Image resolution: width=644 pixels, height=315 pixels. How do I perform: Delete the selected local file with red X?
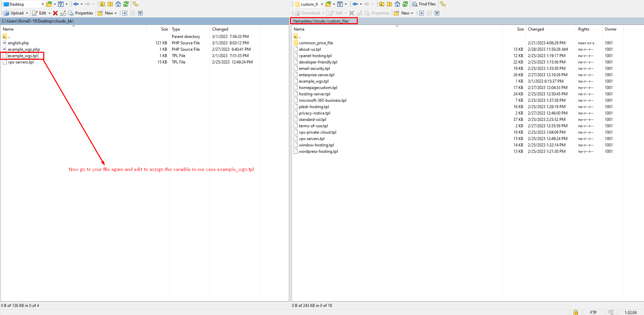click(55, 13)
